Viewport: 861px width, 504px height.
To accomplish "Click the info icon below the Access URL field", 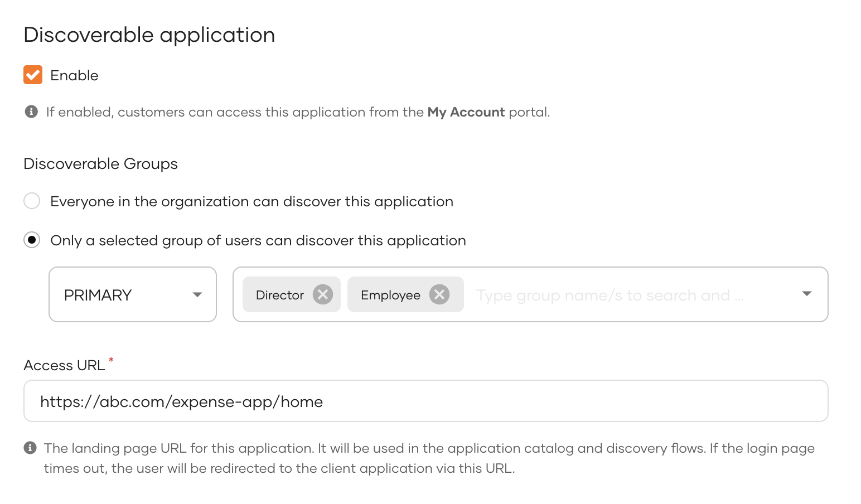I will click(31, 447).
